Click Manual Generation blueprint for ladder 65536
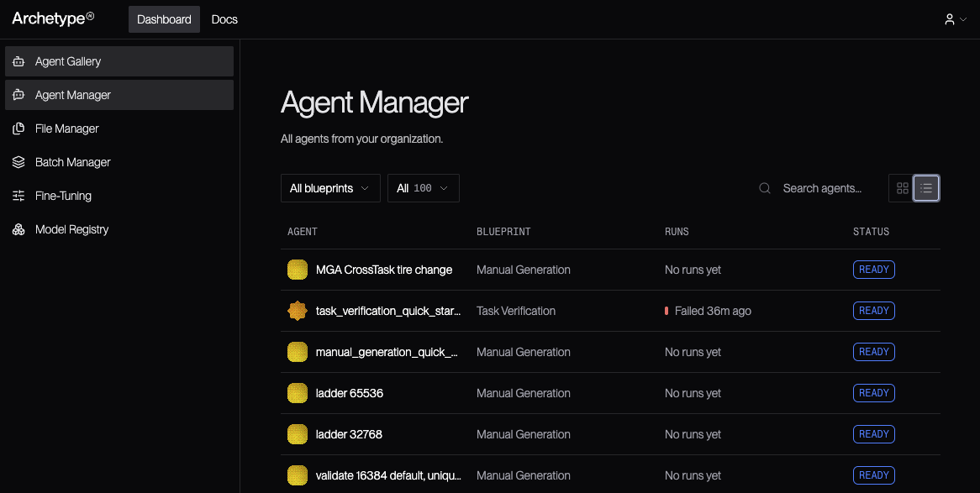Viewport: 980px width, 493px height. tap(523, 393)
